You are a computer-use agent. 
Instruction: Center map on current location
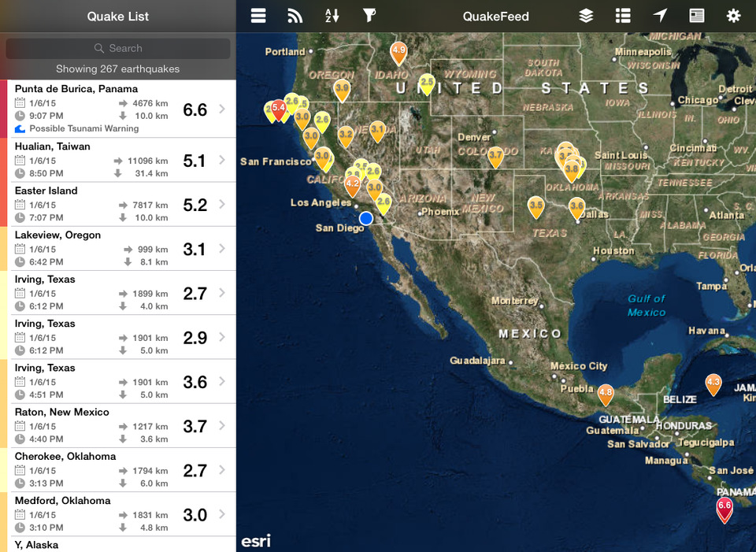(x=660, y=16)
